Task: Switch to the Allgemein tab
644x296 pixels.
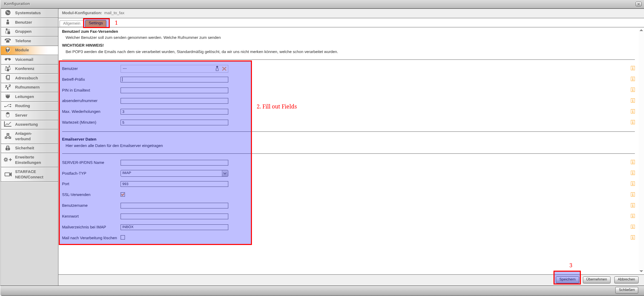Action: [72, 23]
